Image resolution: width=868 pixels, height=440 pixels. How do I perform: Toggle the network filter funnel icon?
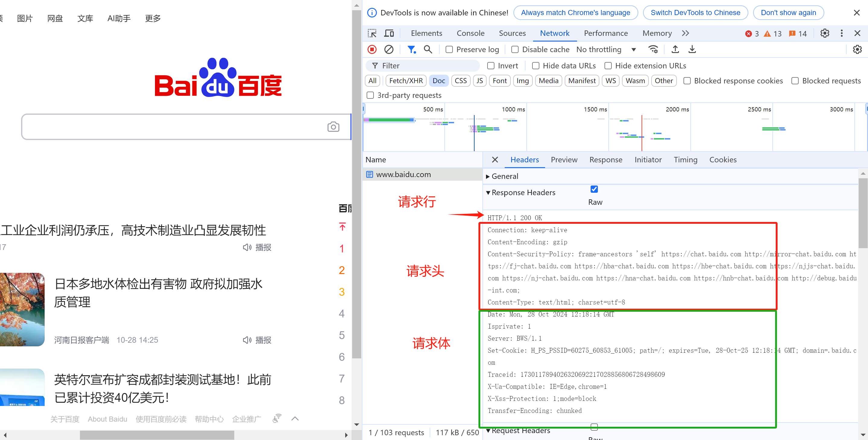tap(412, 49)
